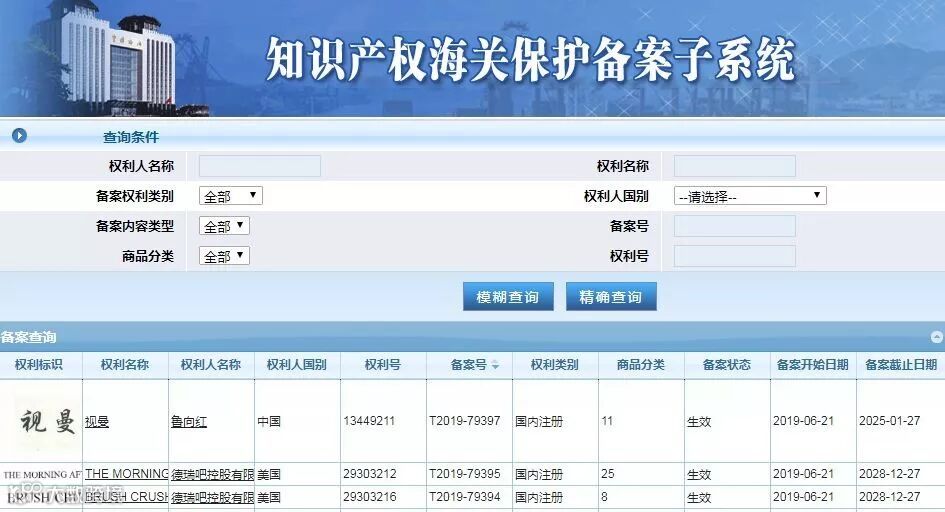945x512 pixels.
Task: Click 生效 status in the 视曼 row
Action: [x=699, y=421]
